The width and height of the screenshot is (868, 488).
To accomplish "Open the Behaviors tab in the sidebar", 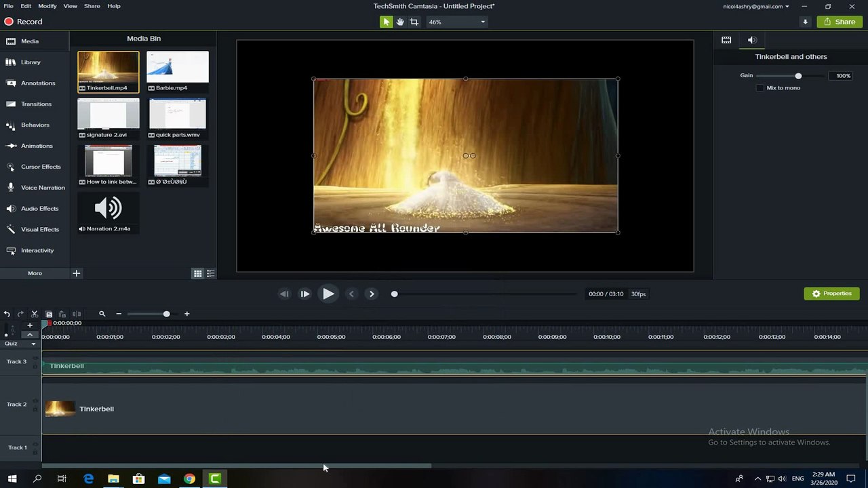I will [x=35, y=125].
